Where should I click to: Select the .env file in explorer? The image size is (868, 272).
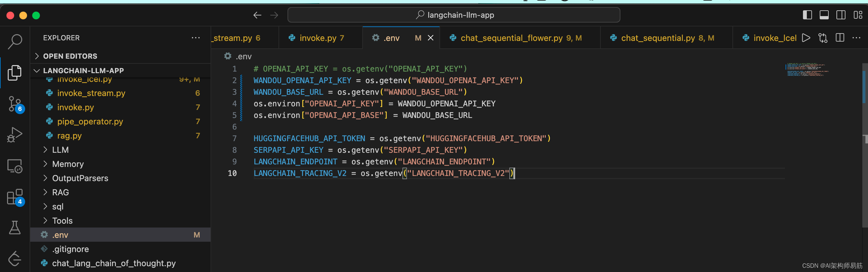click(121, 235)
